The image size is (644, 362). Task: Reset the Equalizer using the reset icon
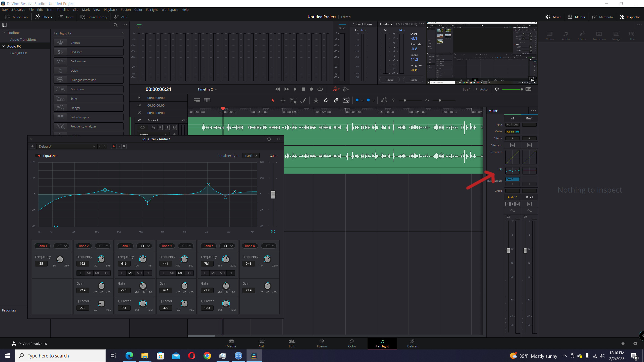269,139
